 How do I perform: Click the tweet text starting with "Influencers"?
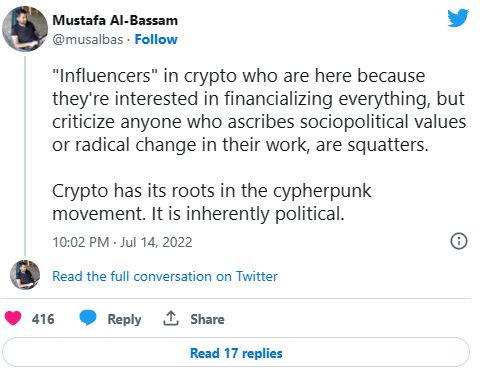pyautogui.click(x=259, y=110)
